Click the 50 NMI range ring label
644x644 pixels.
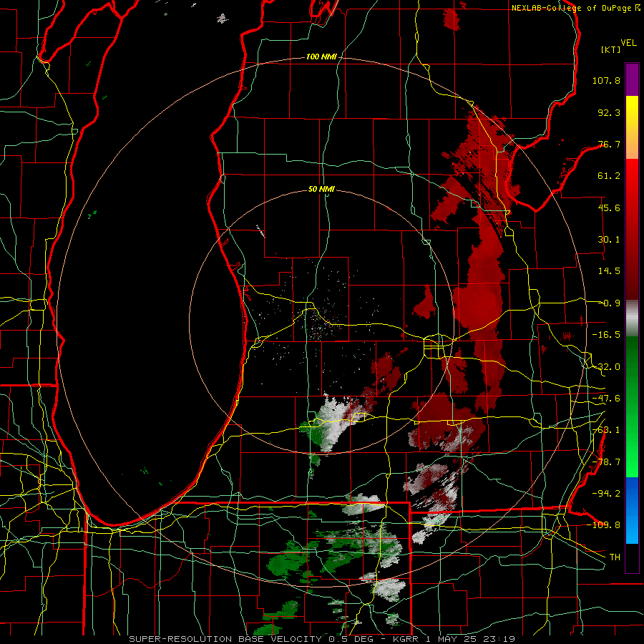[x=321, y=190]
